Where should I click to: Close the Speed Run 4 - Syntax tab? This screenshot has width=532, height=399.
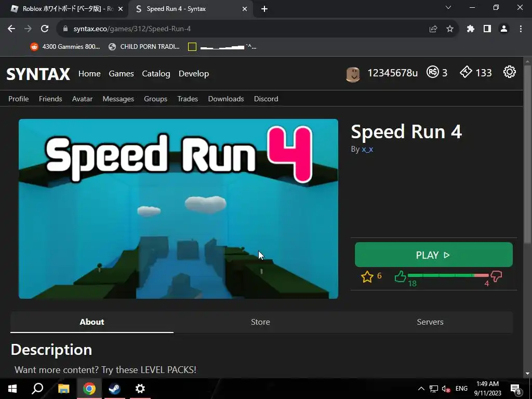[245, 9]
